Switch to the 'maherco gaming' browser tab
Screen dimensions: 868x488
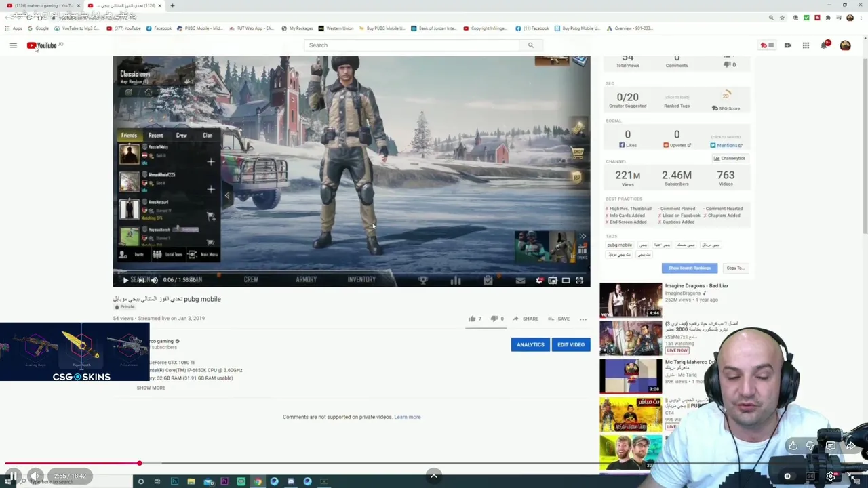coord(42,5)
